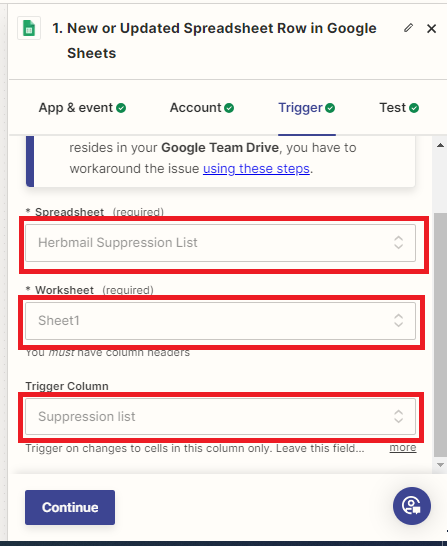Click the Continue button
The height and width of the screenshot is (546, 448).
[70, 507]
